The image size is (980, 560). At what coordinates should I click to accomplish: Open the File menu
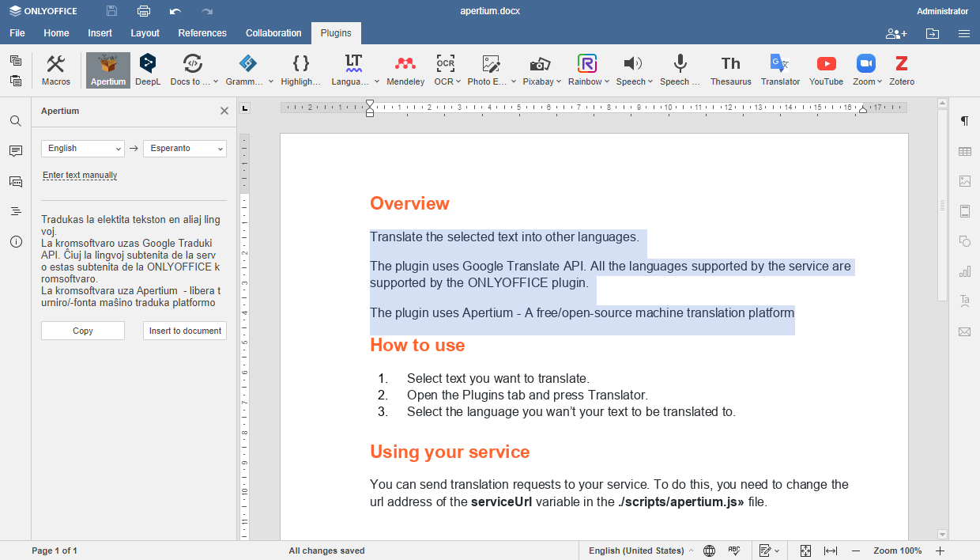pos(17,33)
